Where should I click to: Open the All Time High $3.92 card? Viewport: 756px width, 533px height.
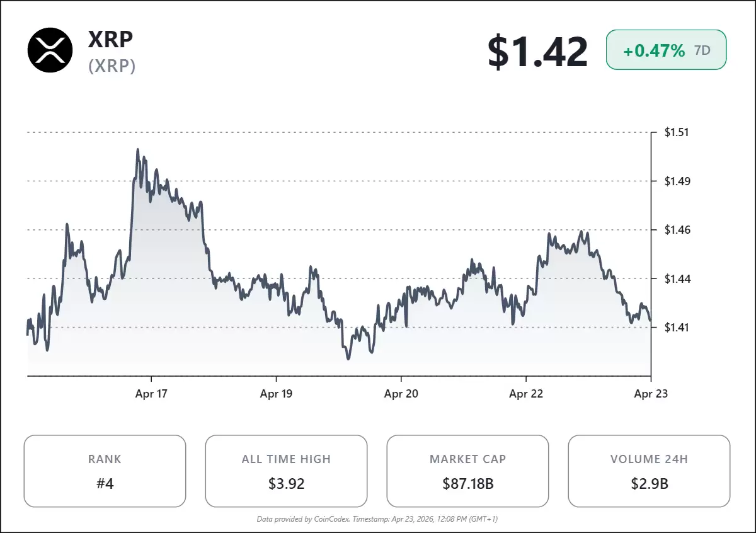click(x=286, y=471)
